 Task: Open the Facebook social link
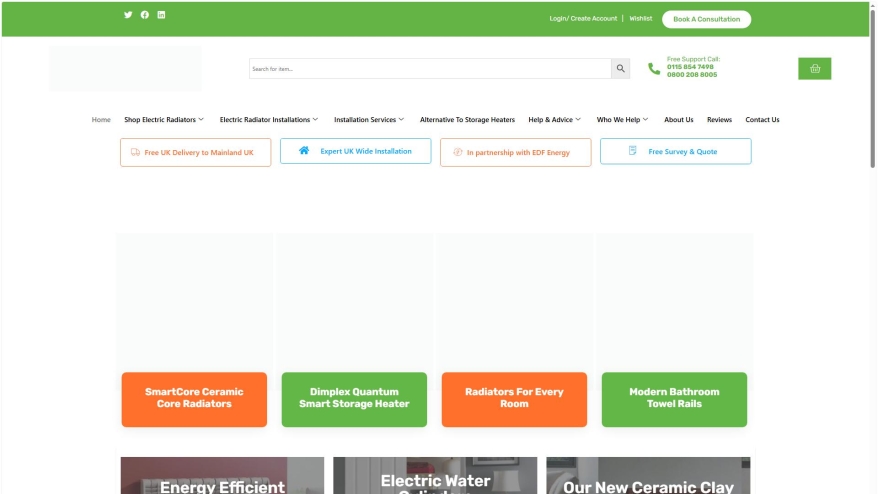point(145,15)
